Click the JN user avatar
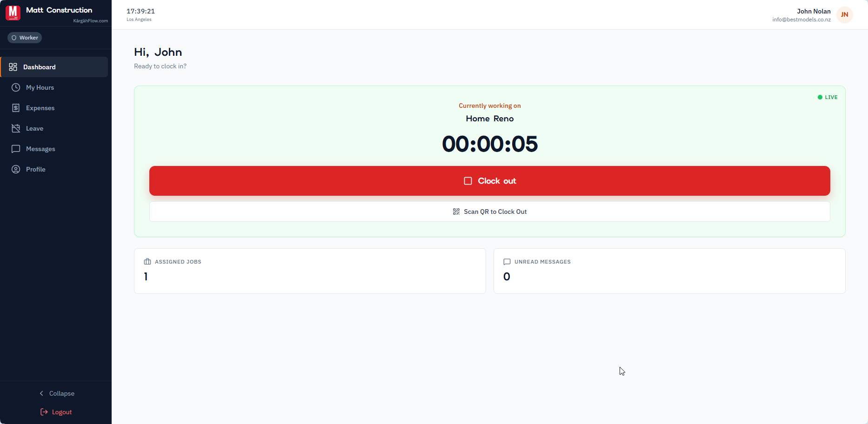 click(844, 15)
